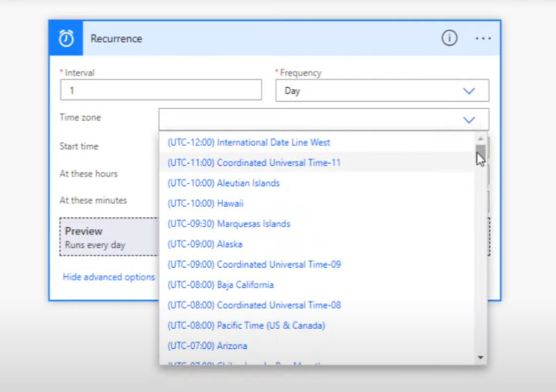This screenshot has height=392, width=556.
Task: Choose (UTC-08:00) Coordinated Universal Time-08
Action: tap(317, 305)
